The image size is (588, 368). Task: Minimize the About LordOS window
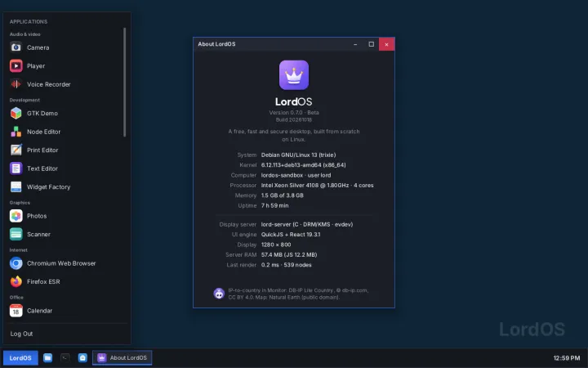355,44
